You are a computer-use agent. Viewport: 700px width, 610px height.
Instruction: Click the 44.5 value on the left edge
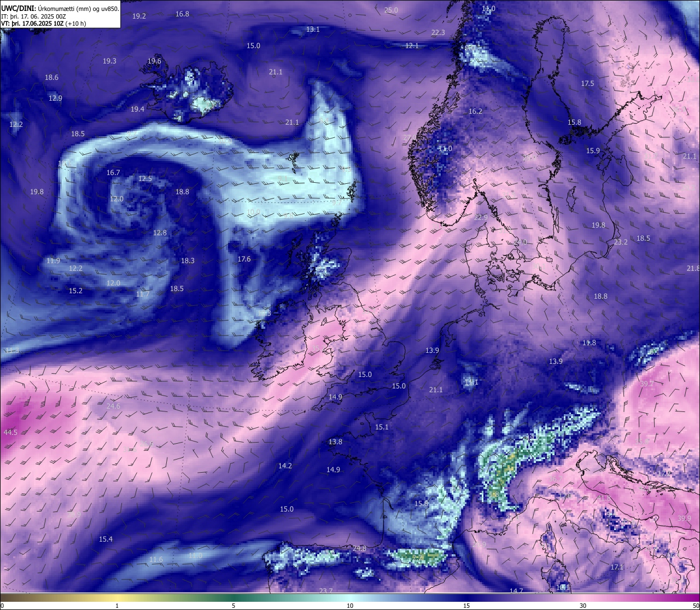coord(10,432)
